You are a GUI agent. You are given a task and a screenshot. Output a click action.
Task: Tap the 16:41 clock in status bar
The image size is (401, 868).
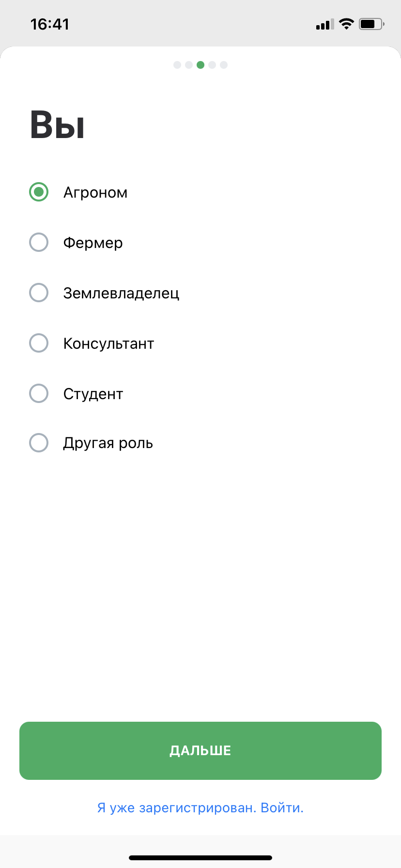[x=50, y=24]
